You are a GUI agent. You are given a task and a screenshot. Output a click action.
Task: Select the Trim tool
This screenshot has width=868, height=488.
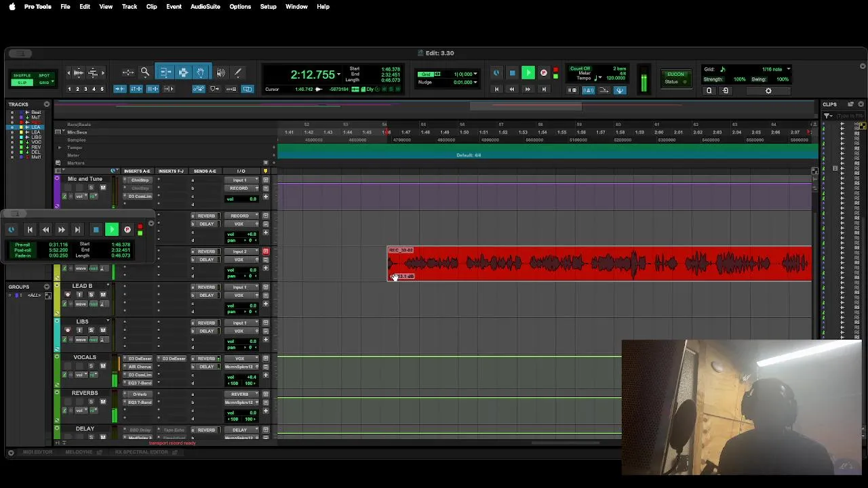pyautogui.click(x=165, y=72)
